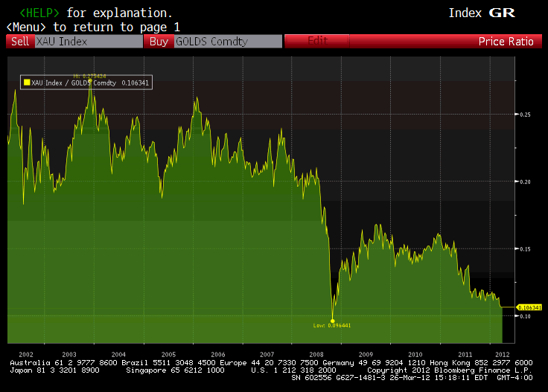Click the high point marker near 2003
Viewport: 548px width, 392px height.
tap(90, 80)
